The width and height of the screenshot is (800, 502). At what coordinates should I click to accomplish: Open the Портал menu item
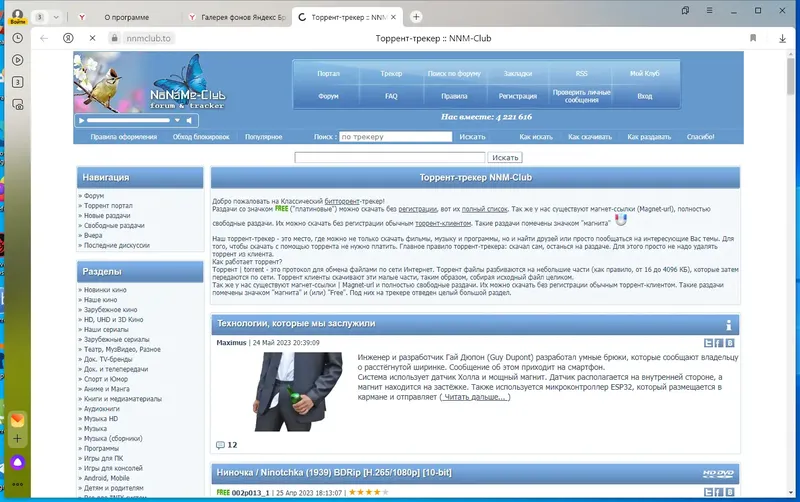coord(328,73)
